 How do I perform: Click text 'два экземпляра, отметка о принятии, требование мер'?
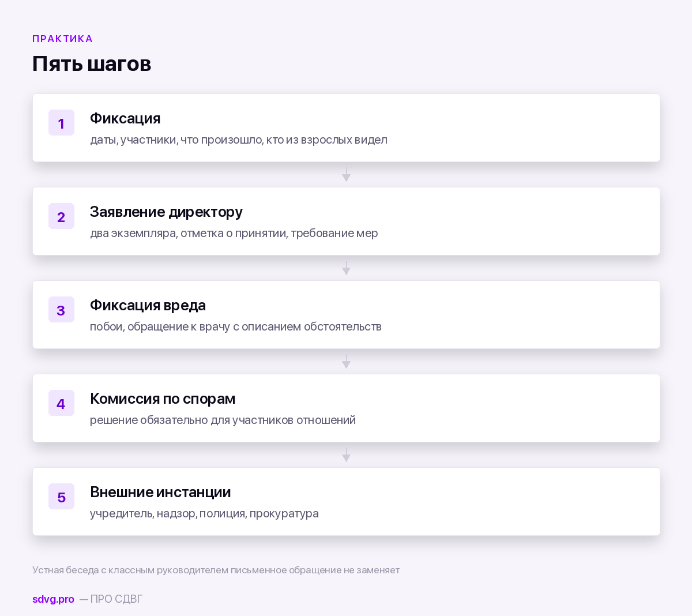234,234
